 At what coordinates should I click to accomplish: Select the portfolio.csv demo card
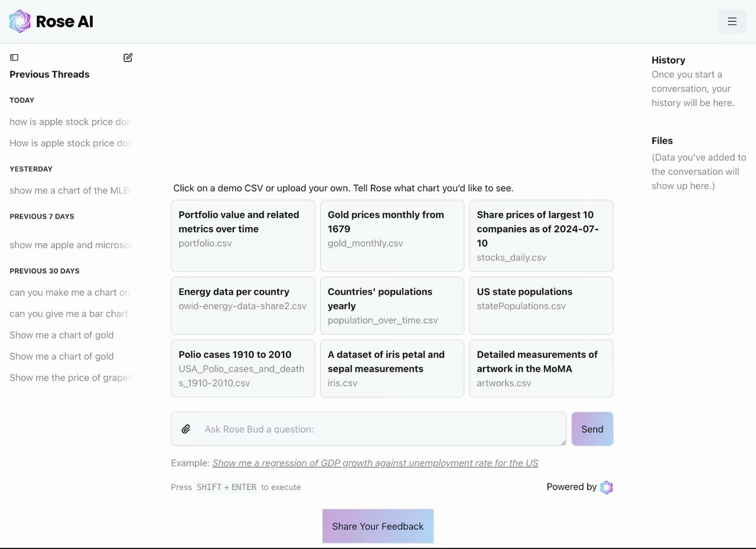click(243, 236)
